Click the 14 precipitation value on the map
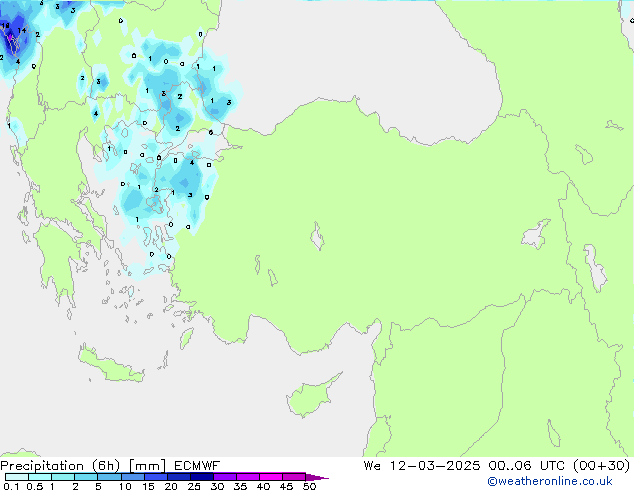 click(22, 30)
